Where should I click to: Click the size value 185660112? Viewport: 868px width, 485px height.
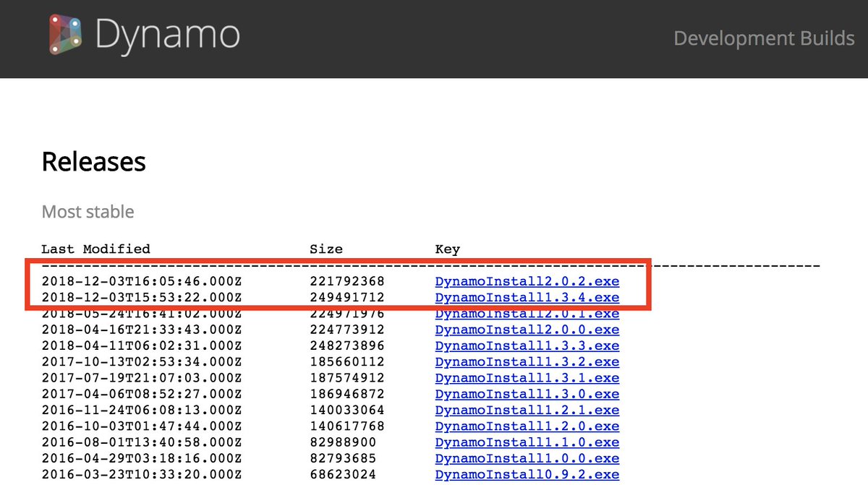coord(347,361)
